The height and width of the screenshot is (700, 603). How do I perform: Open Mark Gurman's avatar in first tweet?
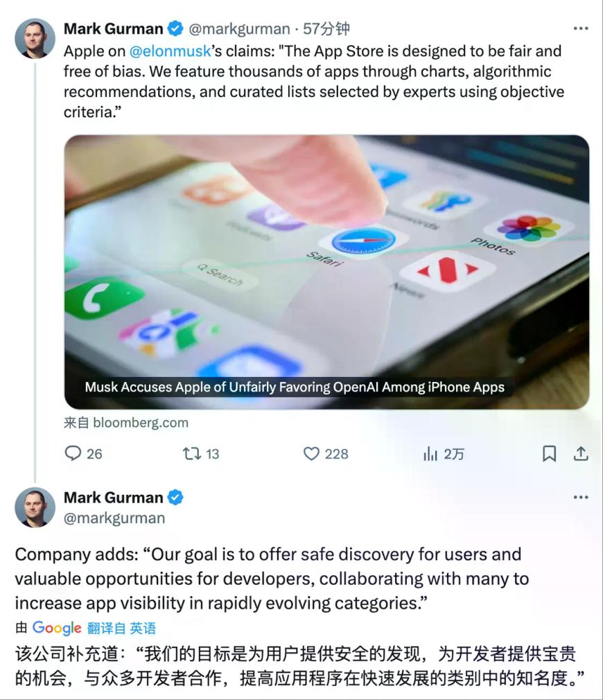click(x=35, y=38)
